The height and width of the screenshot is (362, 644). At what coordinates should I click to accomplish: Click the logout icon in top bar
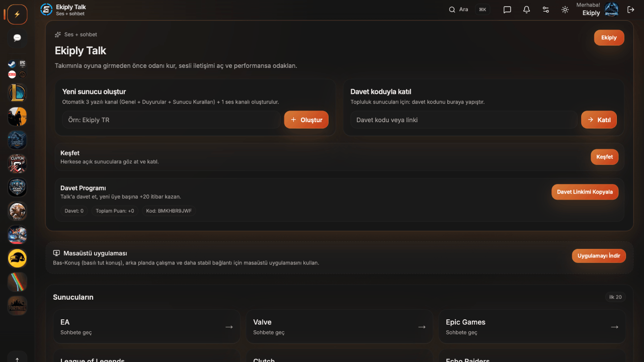click(x=631, y=10)
